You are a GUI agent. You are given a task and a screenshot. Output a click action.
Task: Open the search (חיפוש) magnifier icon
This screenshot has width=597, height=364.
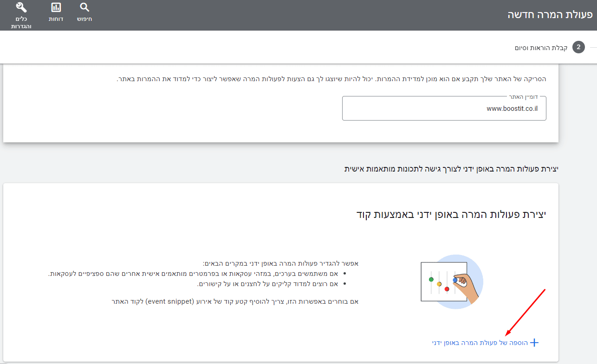point(84,7)
